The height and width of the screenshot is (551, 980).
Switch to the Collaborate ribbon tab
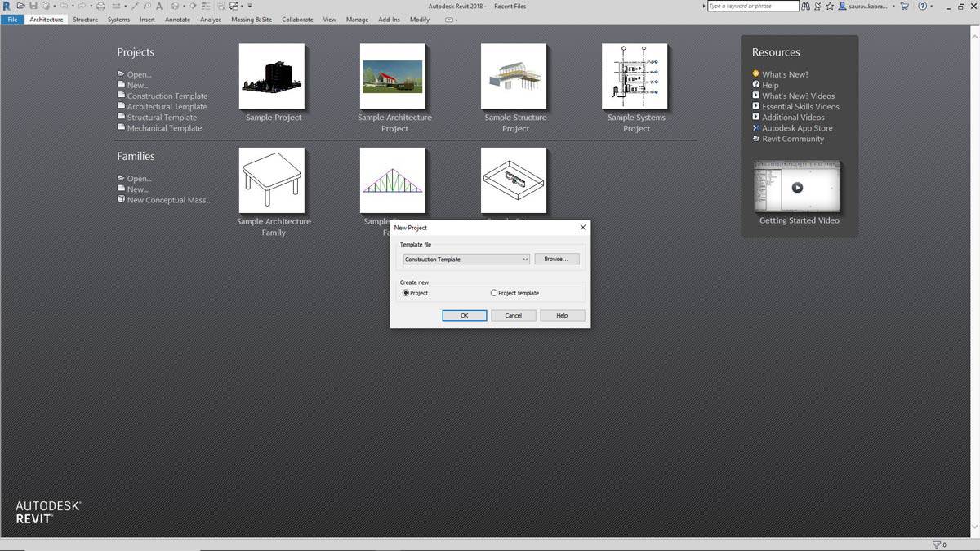(297, 20)
